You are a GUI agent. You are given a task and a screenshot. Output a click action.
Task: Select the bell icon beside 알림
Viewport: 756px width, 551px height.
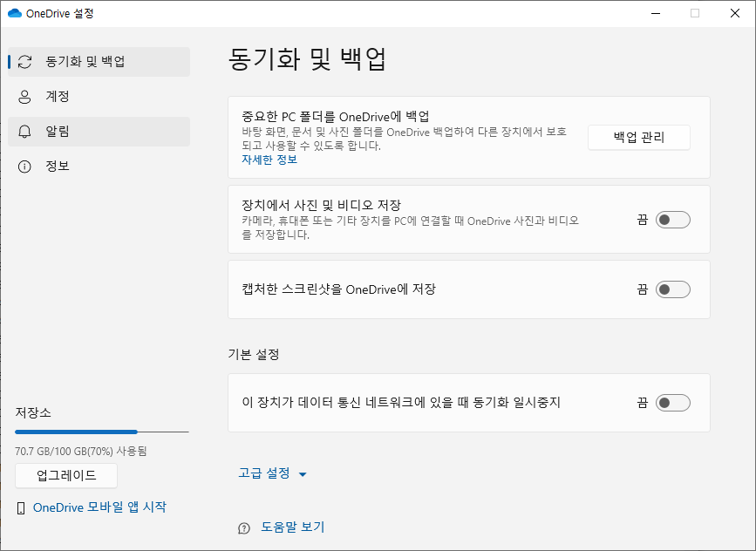25,131
